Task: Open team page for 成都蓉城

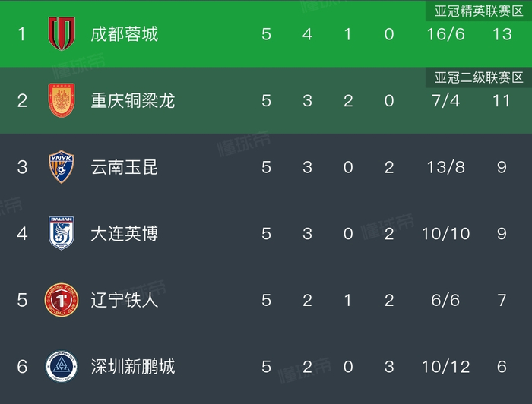Action: coord(124,34)
